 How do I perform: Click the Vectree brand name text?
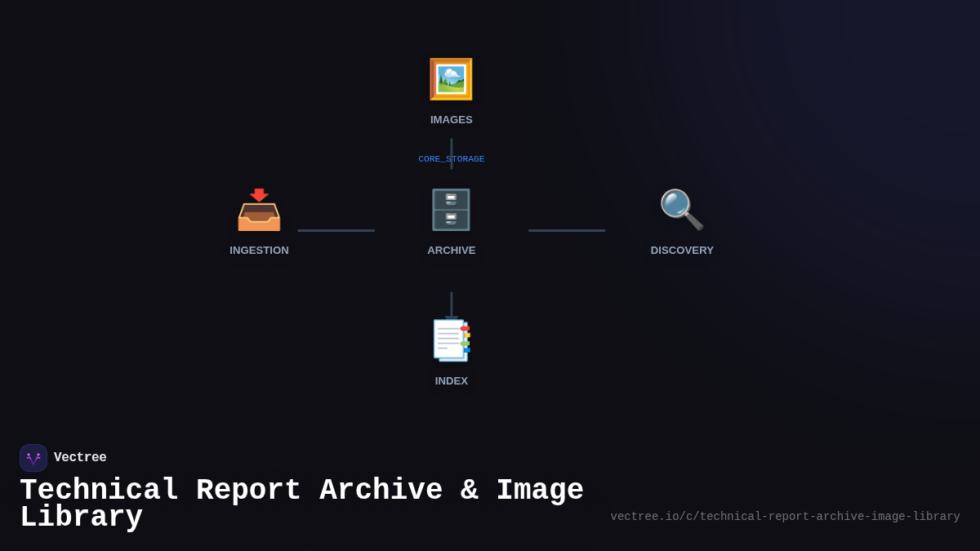coord(80,457)
